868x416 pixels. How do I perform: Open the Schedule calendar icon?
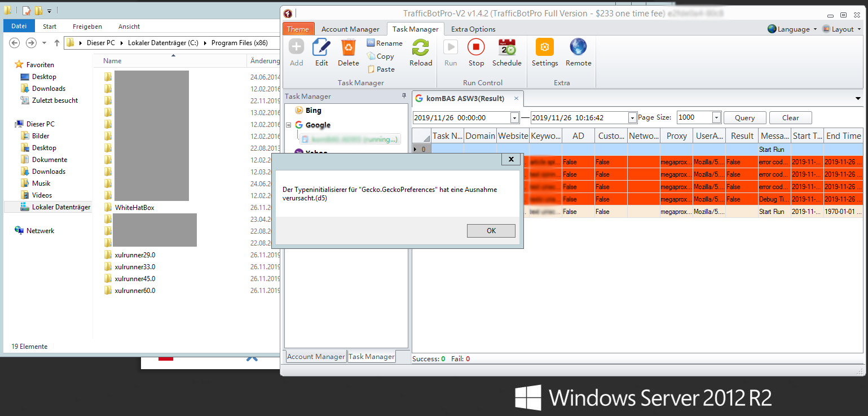coord(507,47)
